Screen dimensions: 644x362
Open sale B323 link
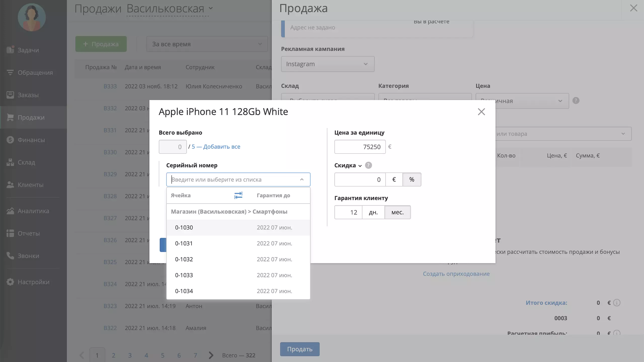110,306
